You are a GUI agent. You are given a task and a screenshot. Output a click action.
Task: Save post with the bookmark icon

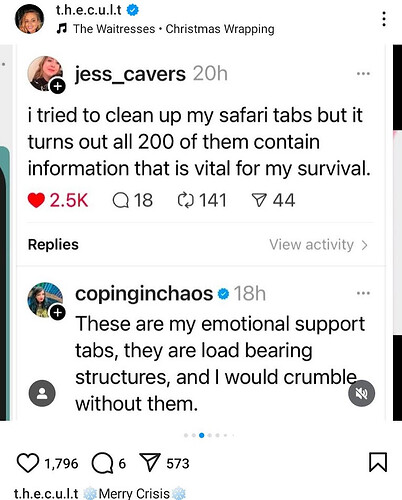tap(378, 462)
